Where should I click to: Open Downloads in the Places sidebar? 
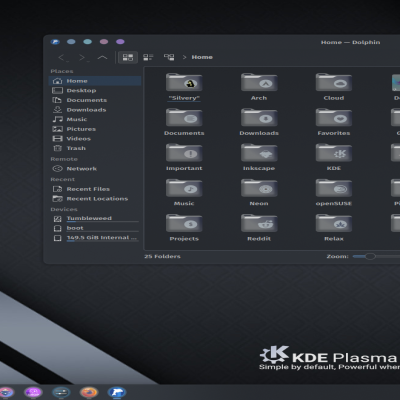click(95, 110)
